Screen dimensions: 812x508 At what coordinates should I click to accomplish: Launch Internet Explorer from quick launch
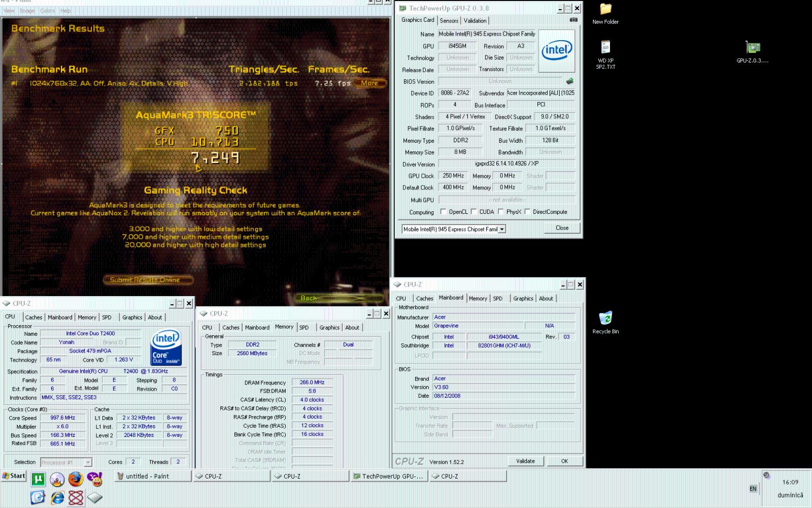(57, 497)
